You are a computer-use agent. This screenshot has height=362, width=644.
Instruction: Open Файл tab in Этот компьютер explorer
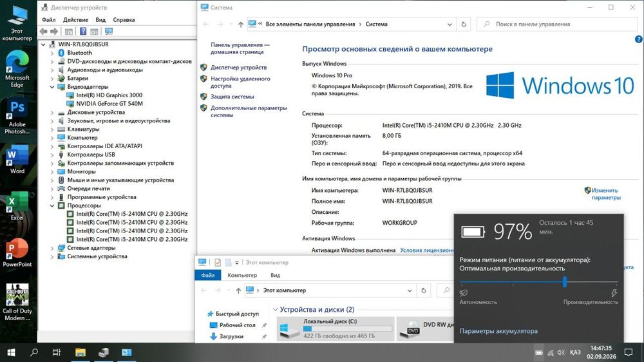pyautogui.click(x=208, y=275)
